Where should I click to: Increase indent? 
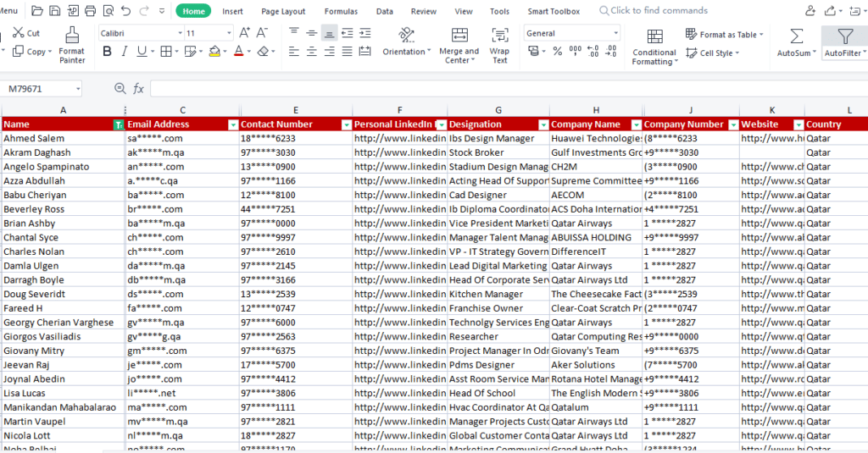click(x=364, y=33)
